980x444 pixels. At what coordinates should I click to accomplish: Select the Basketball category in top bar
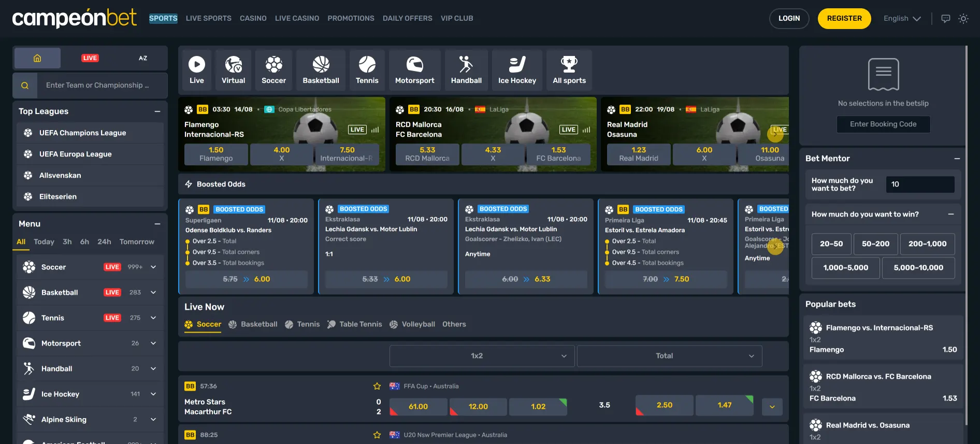pyautogui.click(x=321, y=70)
